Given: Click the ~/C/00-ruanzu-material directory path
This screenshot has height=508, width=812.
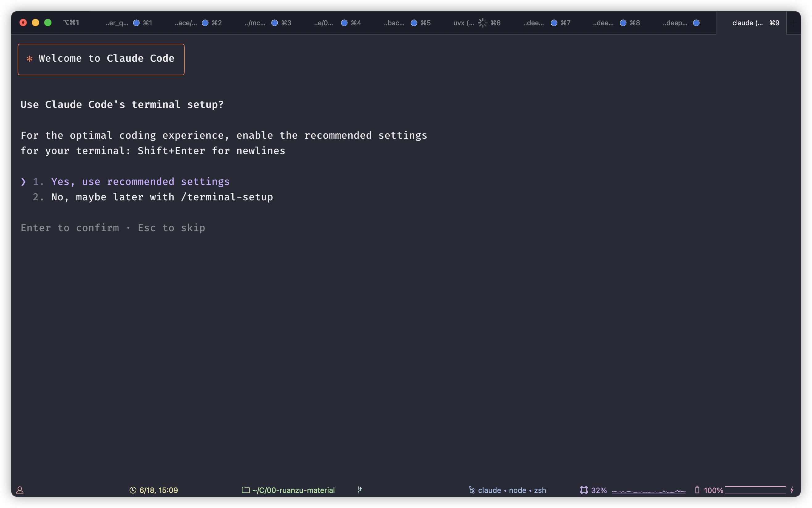Looking at the screenshot, I should tap(293, 490).
